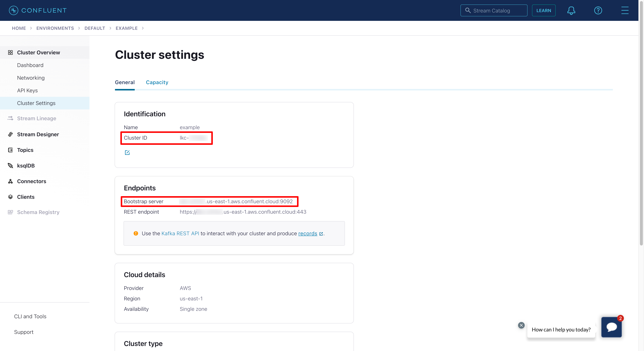Focus the Stream Catalog search field
This screenshot has height=351, width=644.
[494, 10]
